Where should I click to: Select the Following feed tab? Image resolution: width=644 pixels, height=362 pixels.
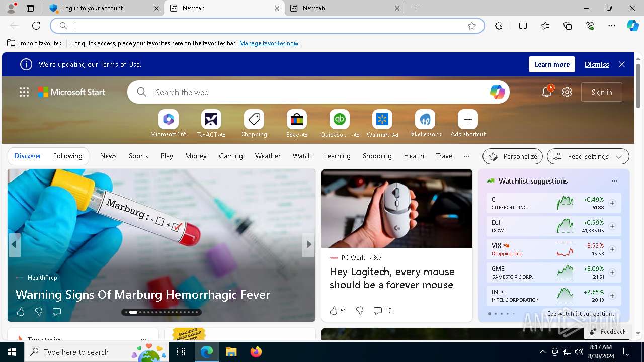[67, 156]
